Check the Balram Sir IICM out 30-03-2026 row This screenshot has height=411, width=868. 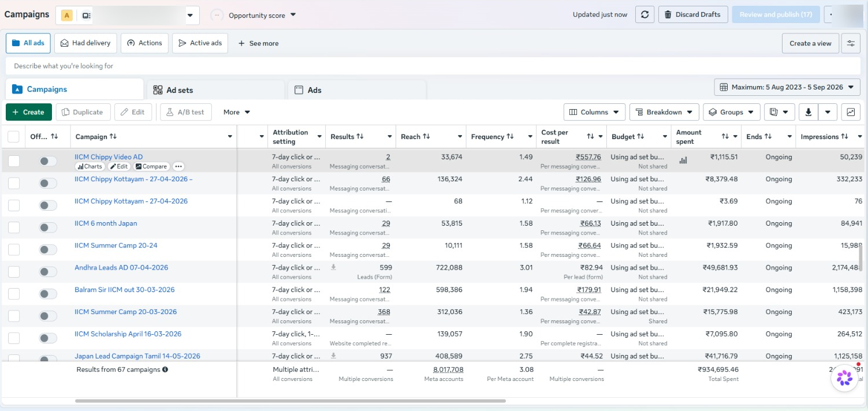[14, 294]
